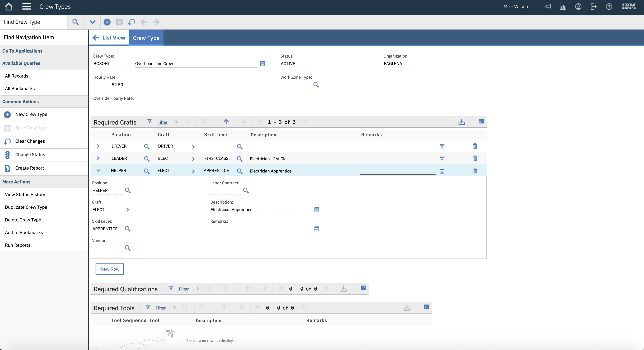
Task: Click the Work Zone Type lookup magnifier
Action: coord(316,85)
